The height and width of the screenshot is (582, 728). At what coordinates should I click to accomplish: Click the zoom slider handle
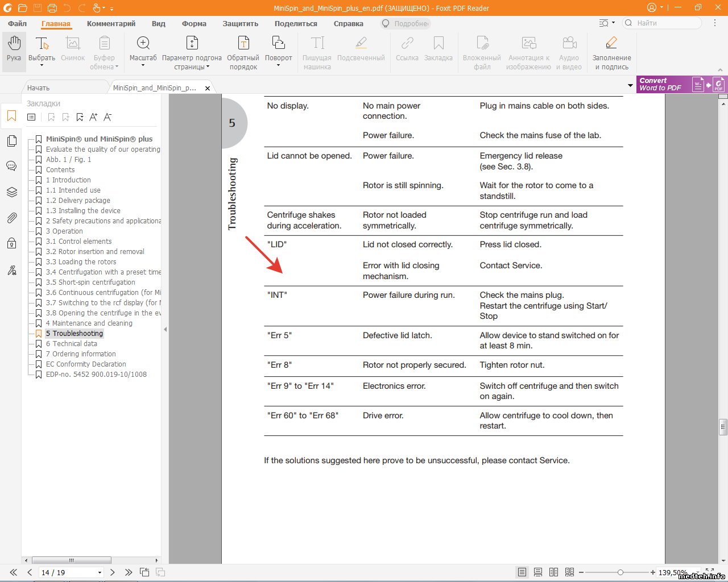click(620, 572)
